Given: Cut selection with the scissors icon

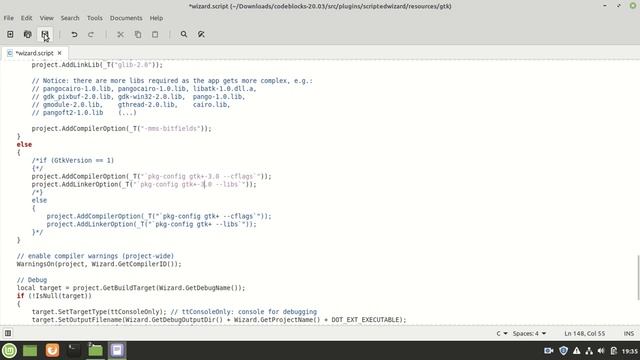Looking at the screenshot, I should coord(120,34).
